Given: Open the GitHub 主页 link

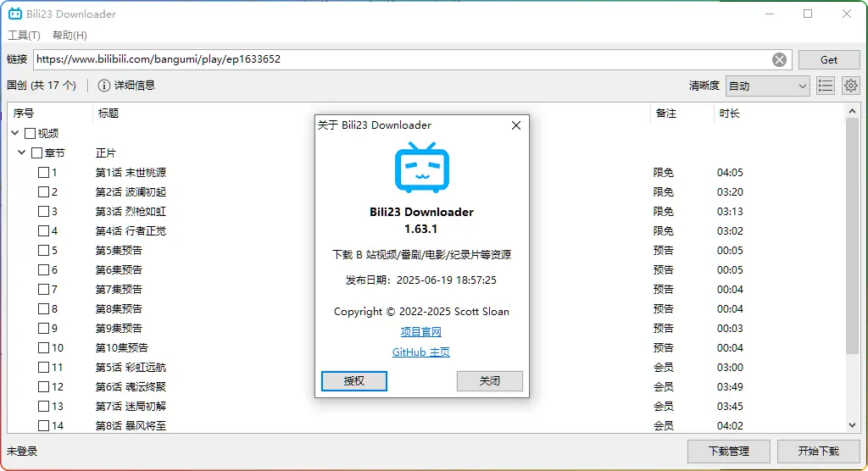Looking at the screenshot, I should 420,352.
